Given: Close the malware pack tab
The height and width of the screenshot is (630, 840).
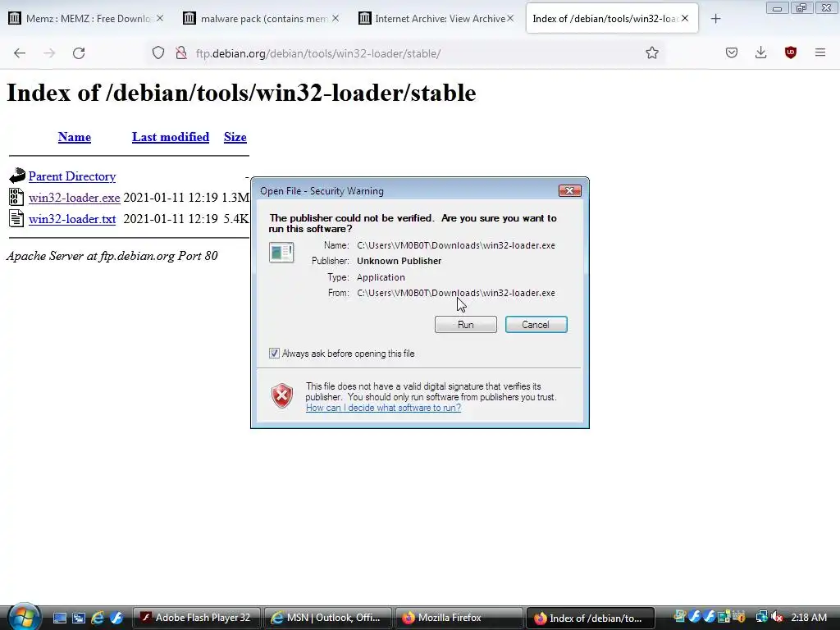Looking at the screenshot, I should point(336,18).
